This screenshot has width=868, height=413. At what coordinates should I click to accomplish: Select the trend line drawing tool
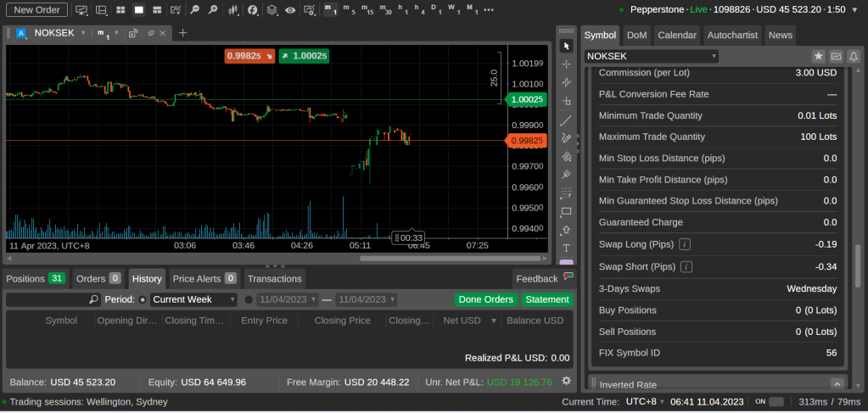[566, 120]
